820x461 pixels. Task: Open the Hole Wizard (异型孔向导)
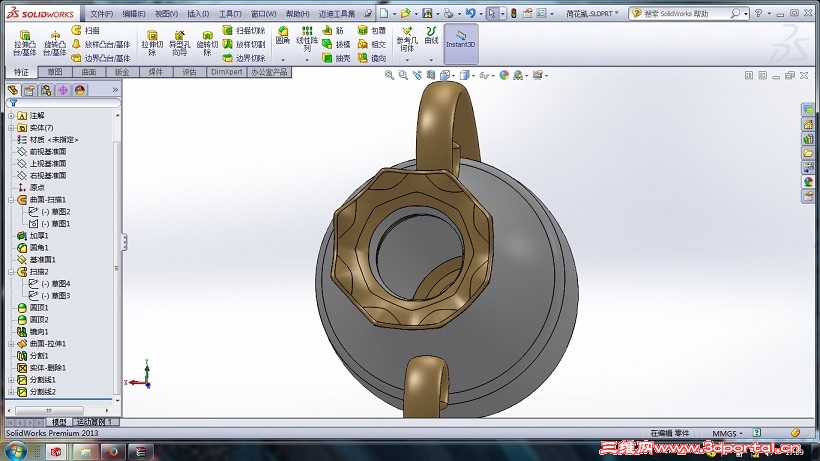click(179, 43)
